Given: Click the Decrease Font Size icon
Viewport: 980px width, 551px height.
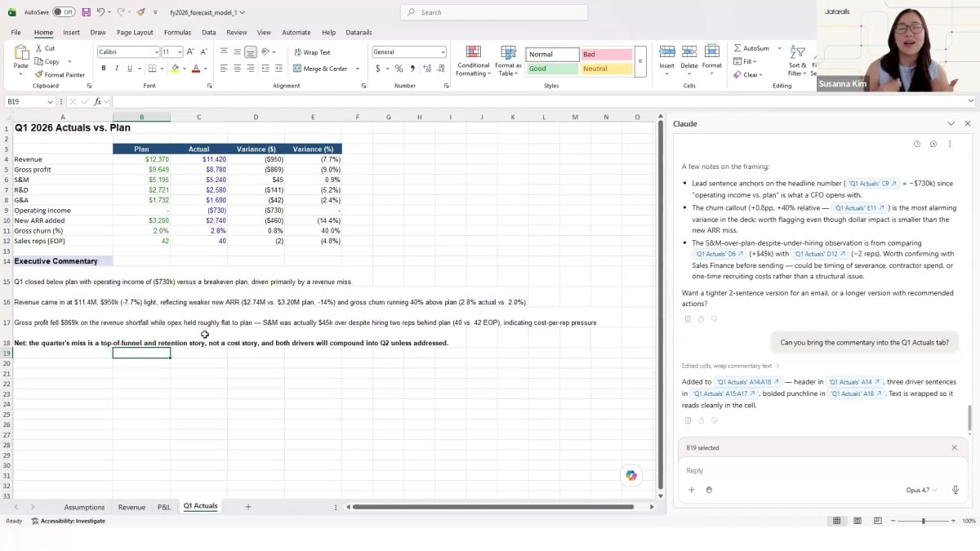Looking at the screenshot, I should pos(202,51).
